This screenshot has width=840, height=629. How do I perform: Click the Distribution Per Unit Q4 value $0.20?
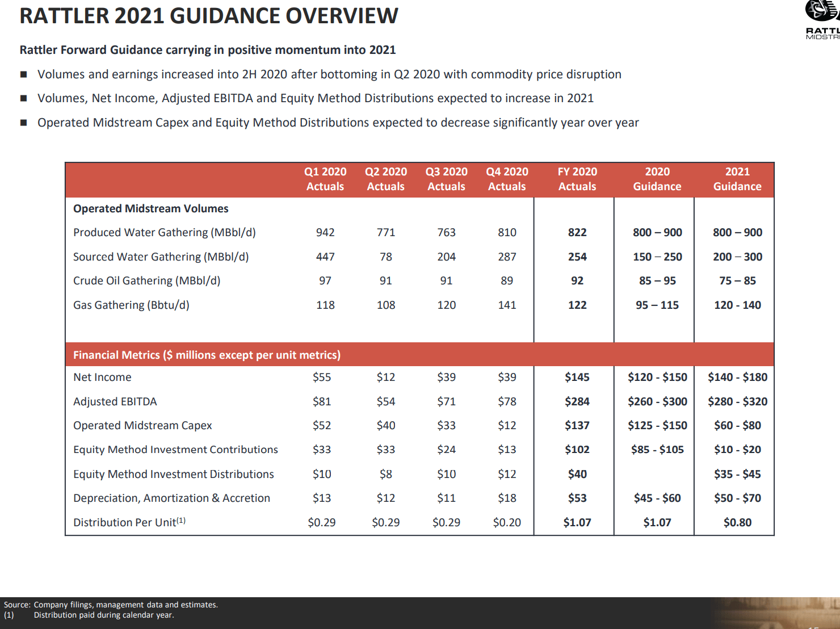pyautogui.click(x=507, y=522)
